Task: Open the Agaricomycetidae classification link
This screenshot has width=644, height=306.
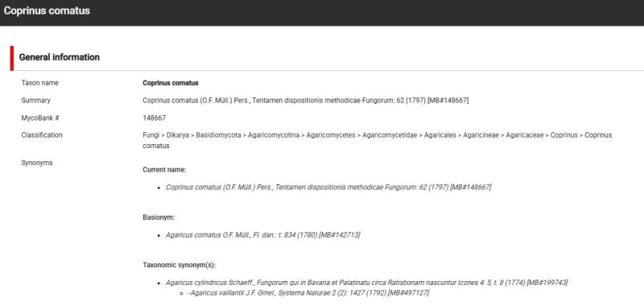Action: [x=390, y=135]
